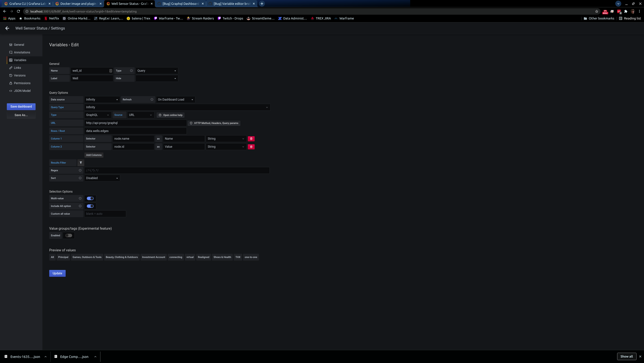Open the Hide dropdown

pyautogui.click(x=157, y=78)
